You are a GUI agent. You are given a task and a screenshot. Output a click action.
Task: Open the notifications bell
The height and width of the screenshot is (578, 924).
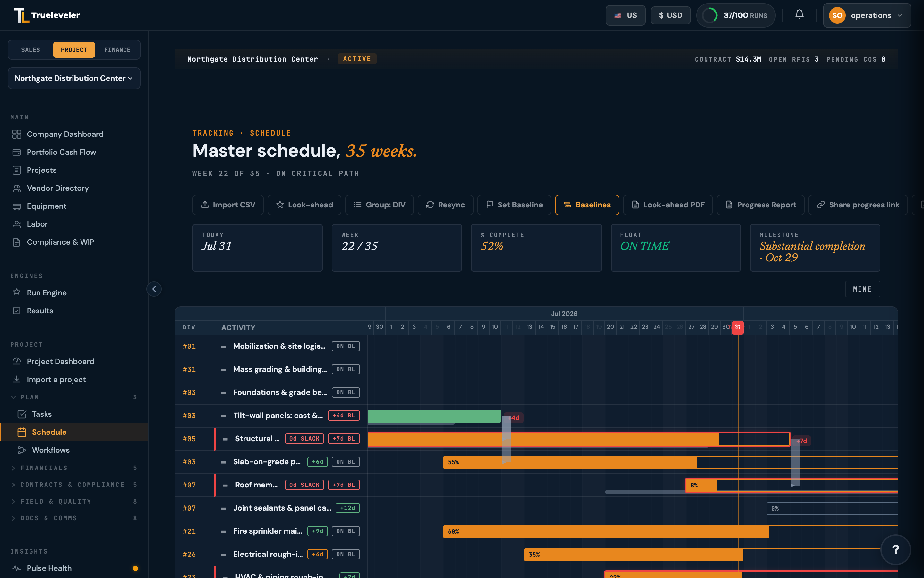tap(799, 15)
